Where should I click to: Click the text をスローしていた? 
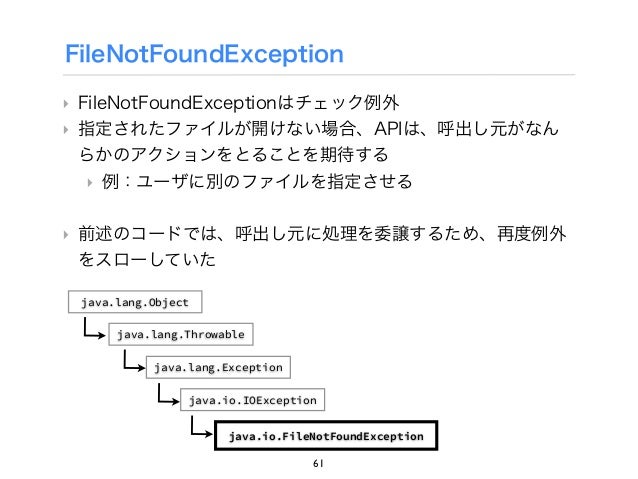coord(147,259)
